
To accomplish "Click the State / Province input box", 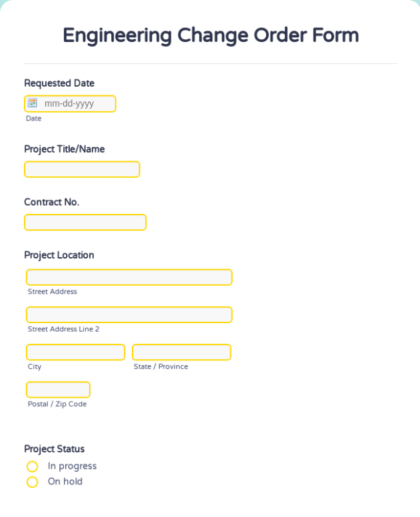I will pyautogui.click(x=181, y=352).
